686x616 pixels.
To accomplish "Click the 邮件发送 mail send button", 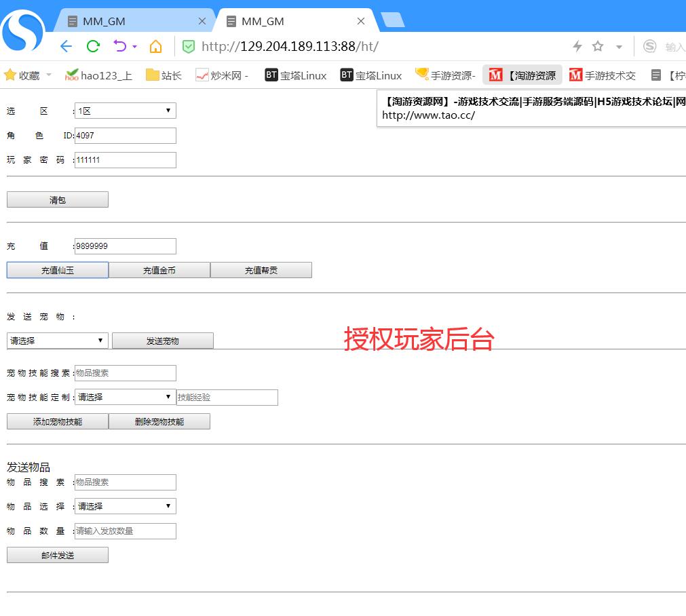I will point(58,555).
